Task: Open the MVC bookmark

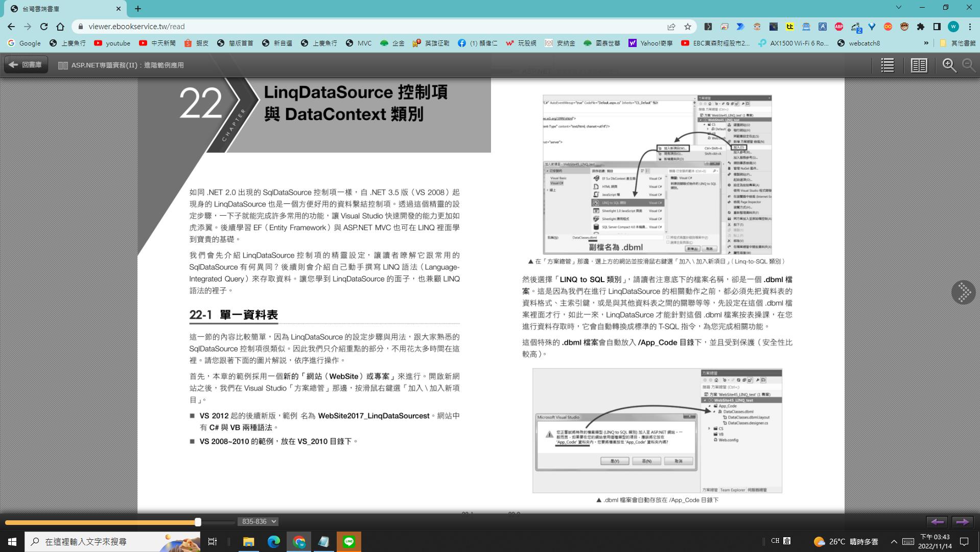Action: (359, 43)
